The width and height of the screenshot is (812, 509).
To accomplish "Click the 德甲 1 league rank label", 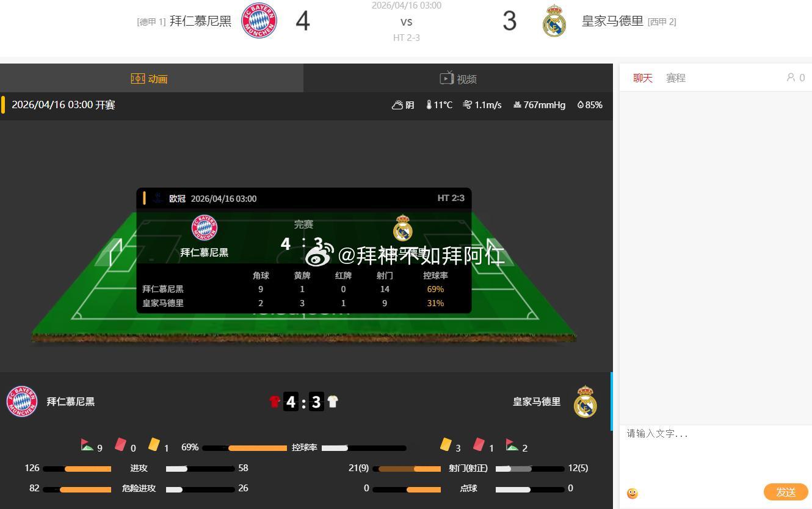I will [x=151, y=22].
